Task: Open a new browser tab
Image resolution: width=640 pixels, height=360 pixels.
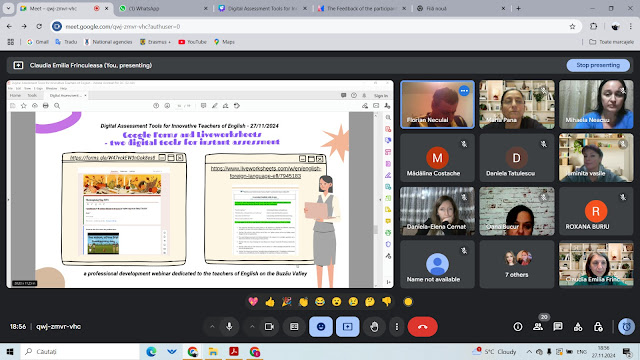Action: [x=518, y=8]
